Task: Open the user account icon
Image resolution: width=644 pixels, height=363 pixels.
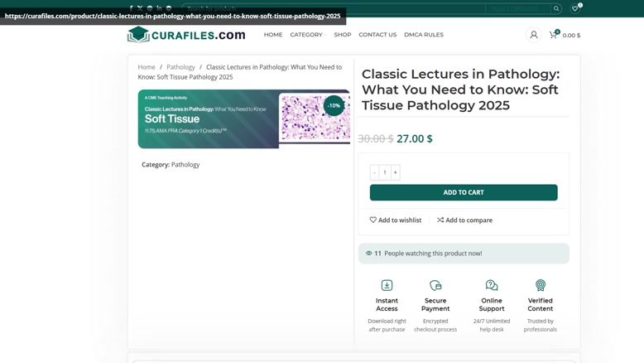Action: (534, 35)
